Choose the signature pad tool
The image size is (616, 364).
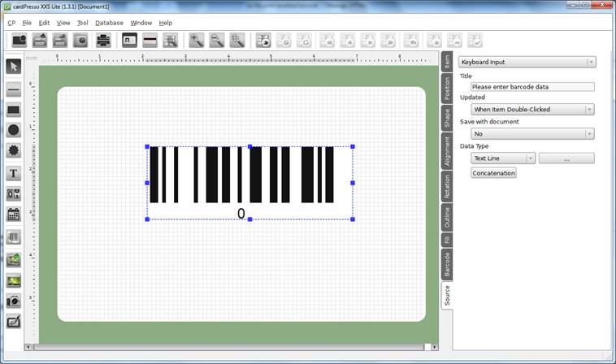tap(13, 322)
